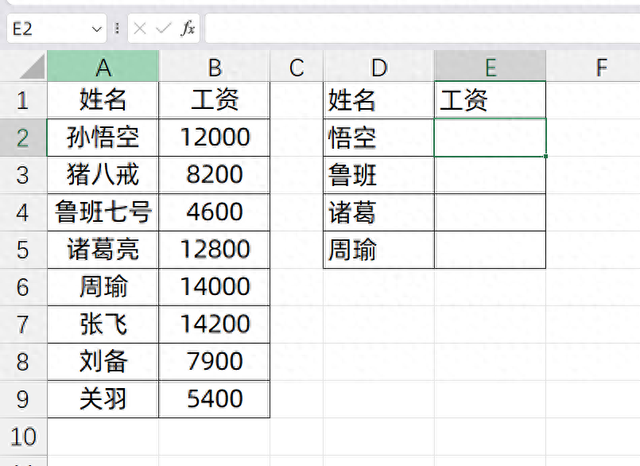Select column A header
Screen dimensions: 640x466
pos(103,66)
